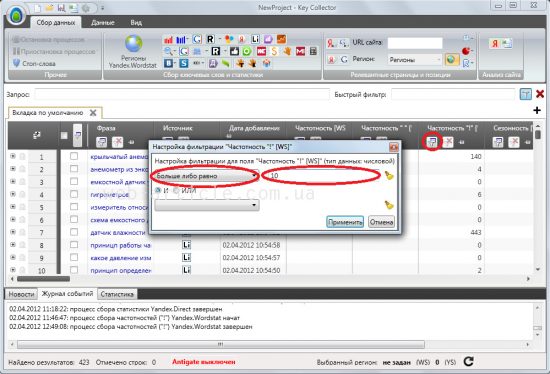The height and width of the screenshot is (374, 550).
Task: Click filter icon in Фраза column header
Action: tap(102, 142)
